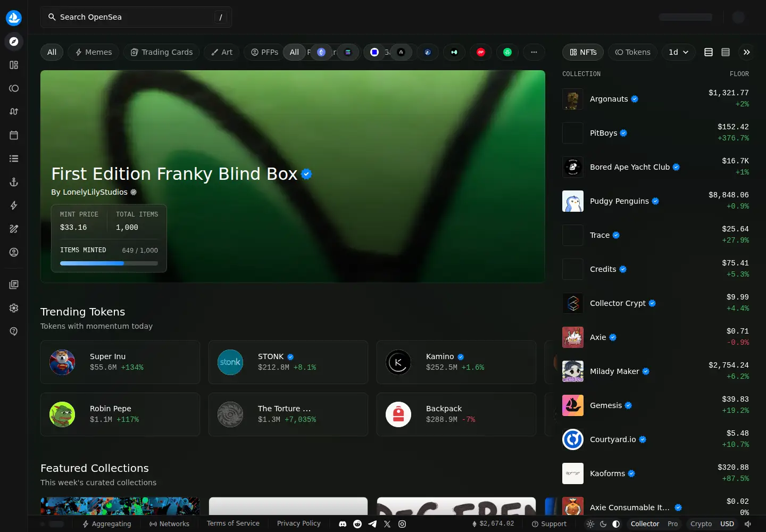Select the All categories tab
Screen dimensions: 766x532
52,52
